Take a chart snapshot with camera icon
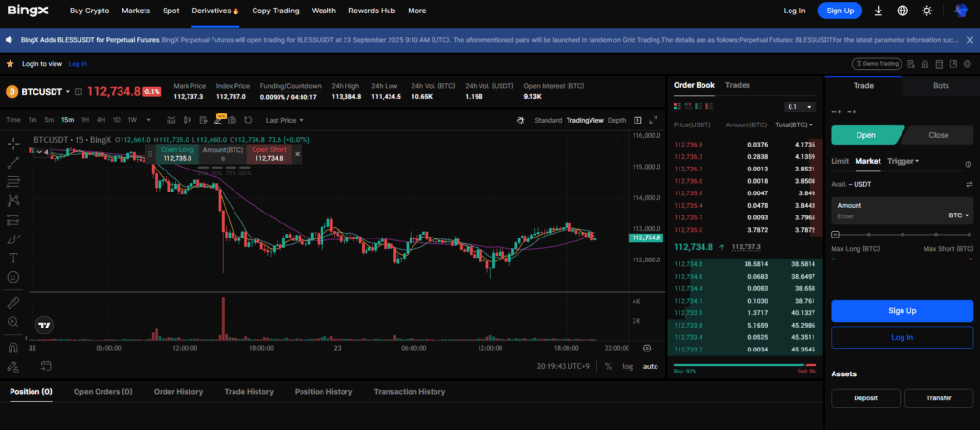 233,120
